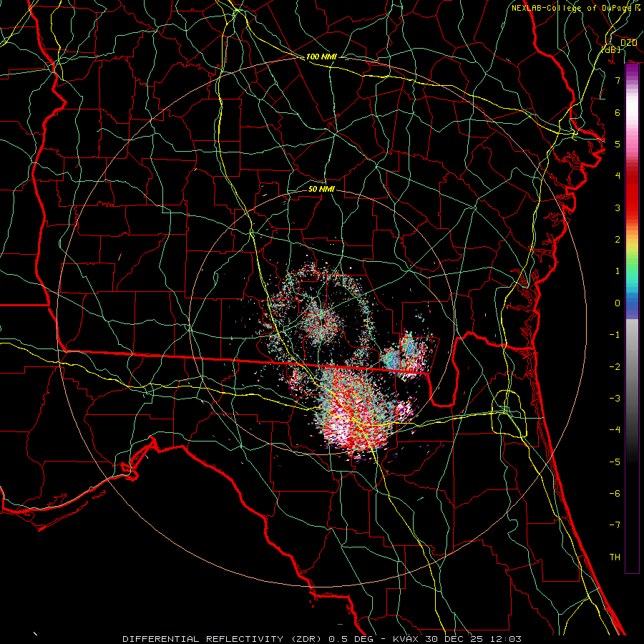Click the -4 value on the color scale
Image resolution: width=644 pixels, height=644 pixels.
click(615, 430)
